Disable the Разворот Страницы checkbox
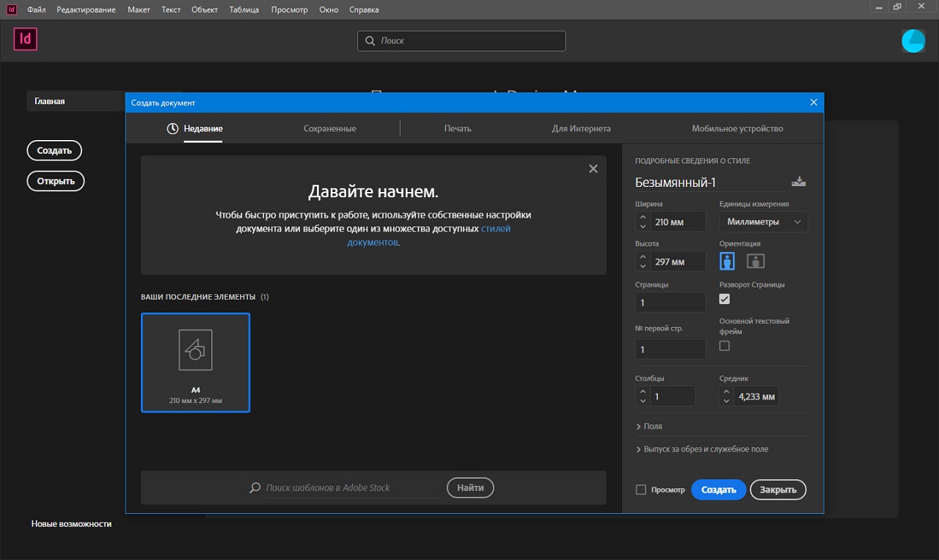The height and width of the screenshot is (560, 939). (725, 299)
